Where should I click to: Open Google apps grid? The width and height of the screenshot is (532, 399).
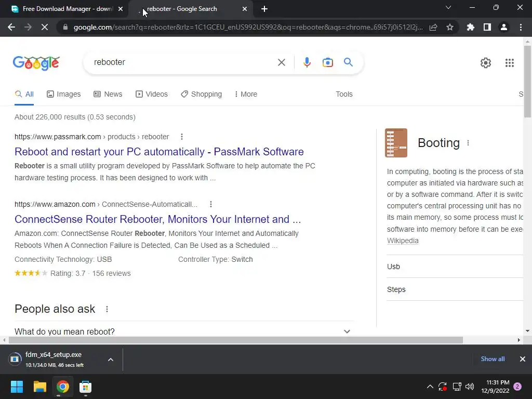point(509,63)
